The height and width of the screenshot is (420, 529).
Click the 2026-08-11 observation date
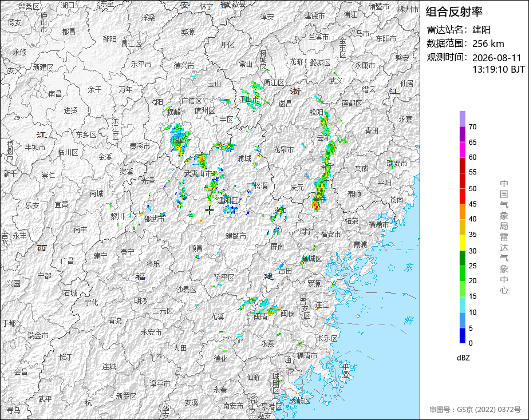(496, 58)
